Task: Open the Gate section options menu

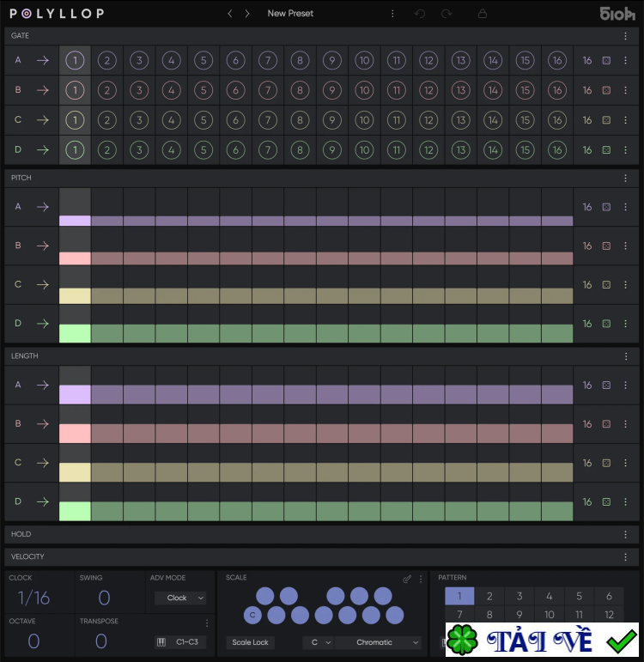Action: (x=625, y=35)
